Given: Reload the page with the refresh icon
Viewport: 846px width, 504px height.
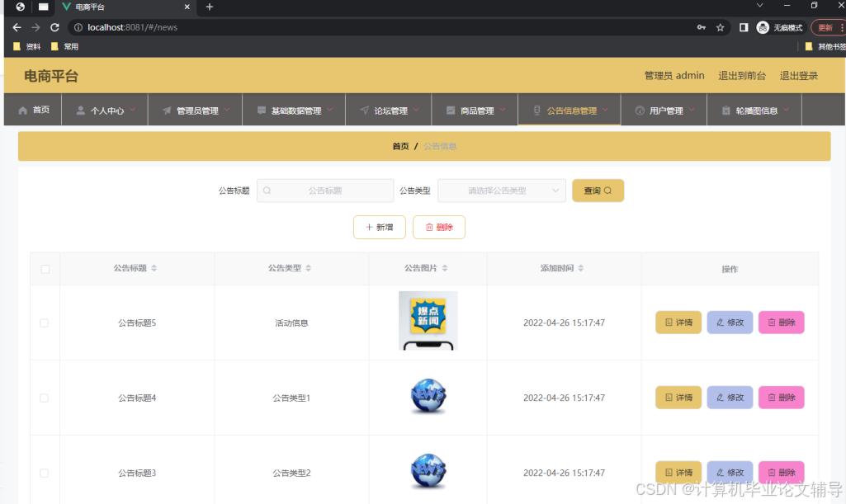Looking at the screenshot, I should (54, 27).
